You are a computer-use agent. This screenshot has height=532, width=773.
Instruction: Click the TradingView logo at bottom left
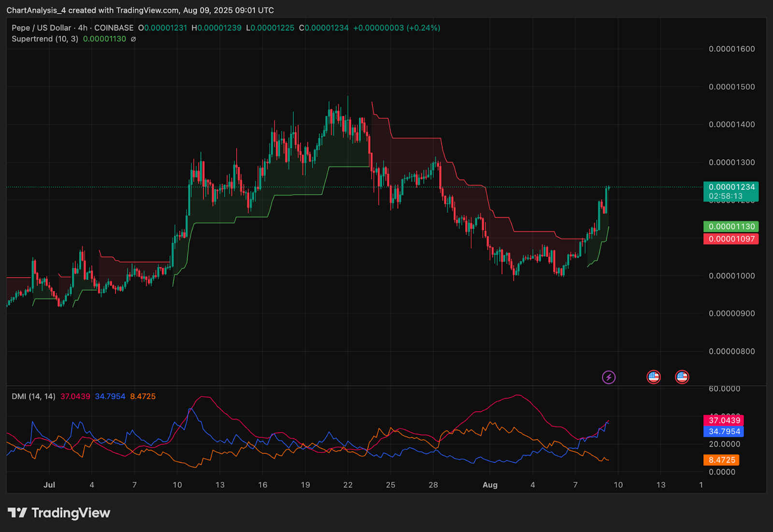pyautogui.click(x=59, y=513)
